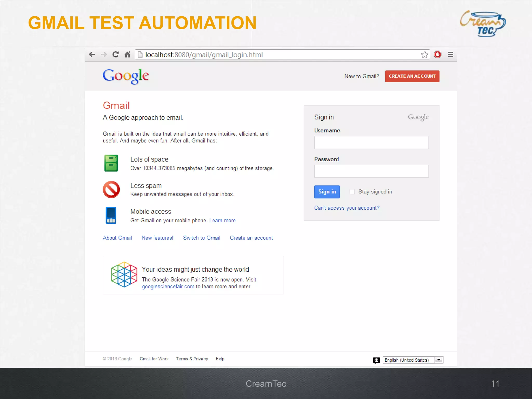
Task: Open the Learn more link
Action: [x=222, y=221]
